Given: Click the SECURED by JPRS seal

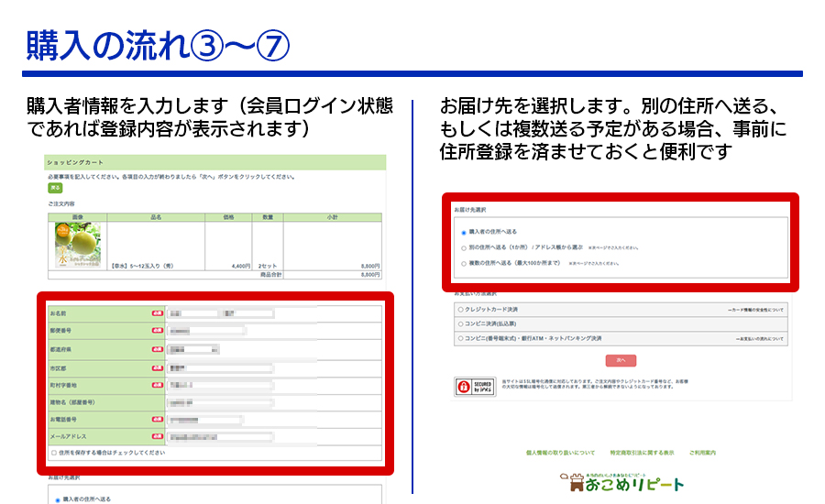Looking at the screenshot, I should (475, 387).
